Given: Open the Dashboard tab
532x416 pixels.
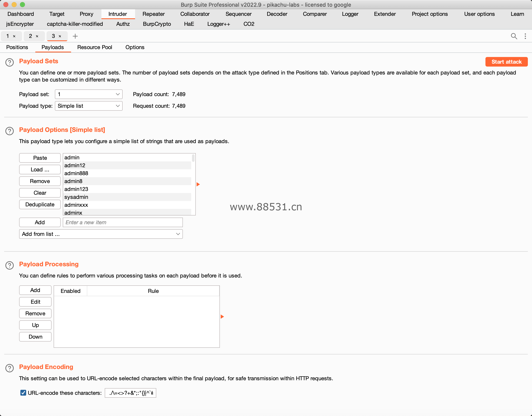Looking at the screenshot, I should pos(21,14).
